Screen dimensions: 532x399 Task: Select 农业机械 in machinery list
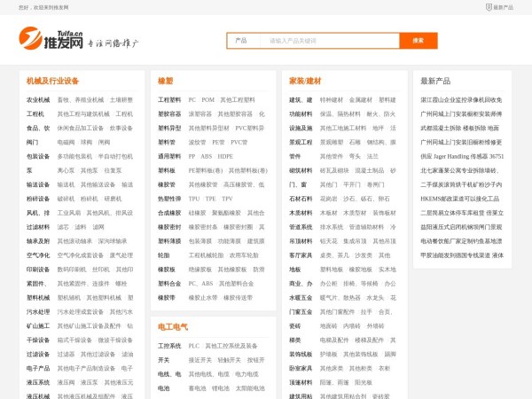click(x=38, y=100)
